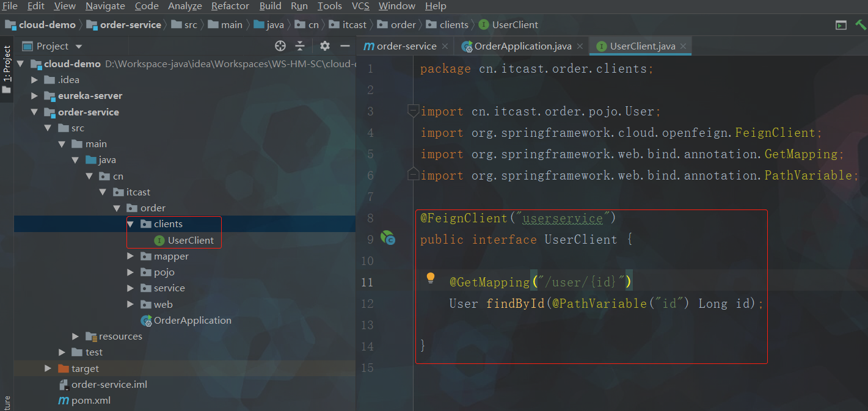Expand the target folder arrow
The height and width of the screenshot is (411, 868).
coord(48,368)
